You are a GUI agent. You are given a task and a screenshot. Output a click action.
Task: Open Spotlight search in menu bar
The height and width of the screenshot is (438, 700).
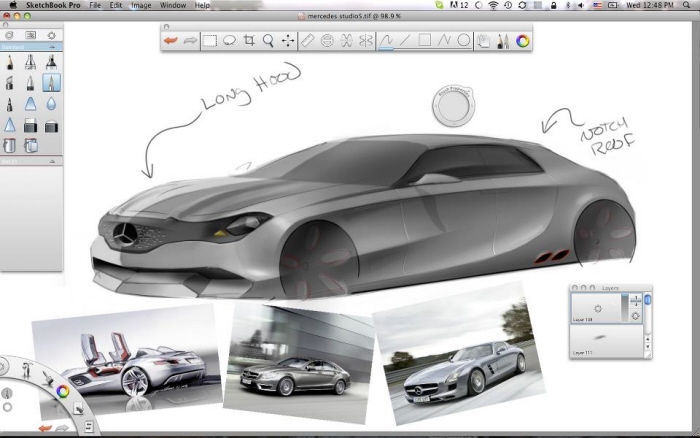pyautogui.click(x=687, y=5)
